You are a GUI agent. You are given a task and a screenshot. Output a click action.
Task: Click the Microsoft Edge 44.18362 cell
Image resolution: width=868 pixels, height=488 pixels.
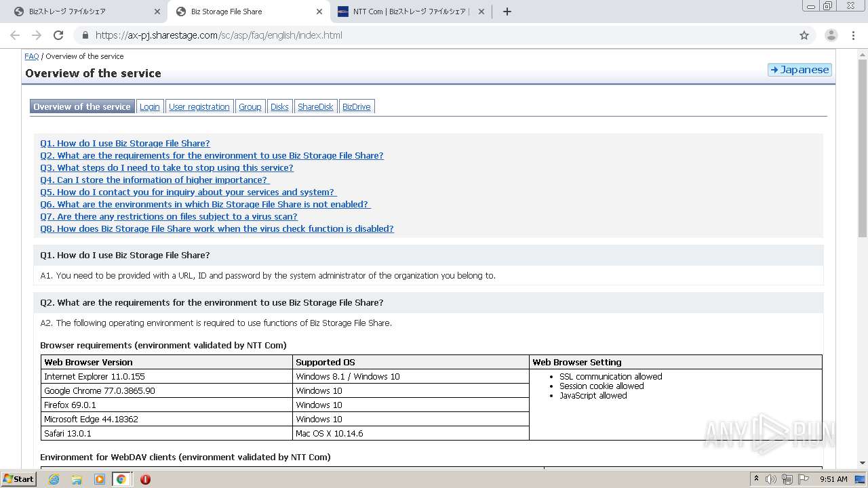tap(167, 419)
